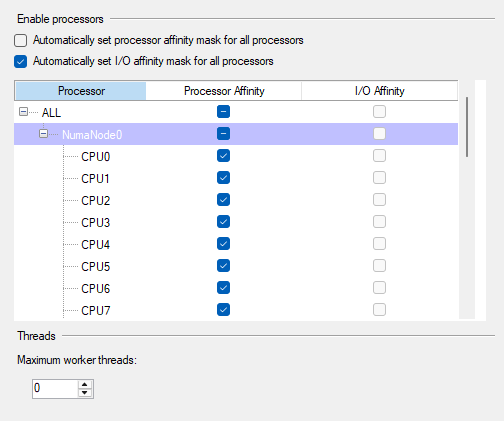
Task: Toggle ALL processor affinity checkbox
Action: pos(223,112)
